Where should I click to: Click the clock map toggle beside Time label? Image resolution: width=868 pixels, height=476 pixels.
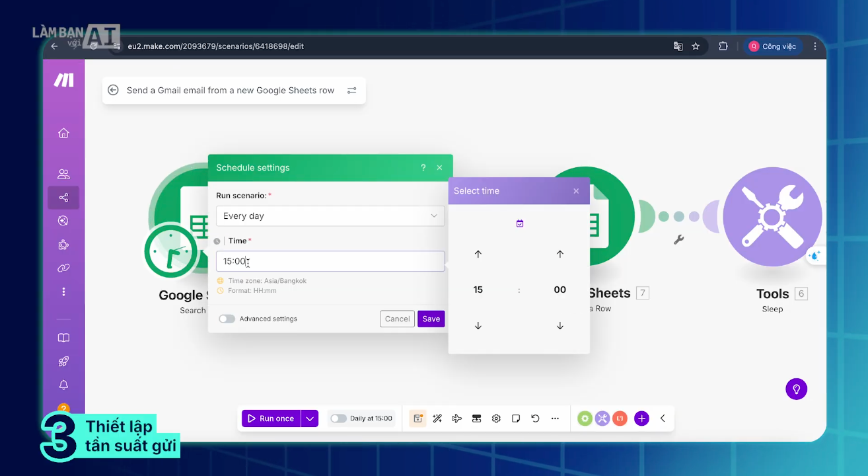tap(217, 241)
